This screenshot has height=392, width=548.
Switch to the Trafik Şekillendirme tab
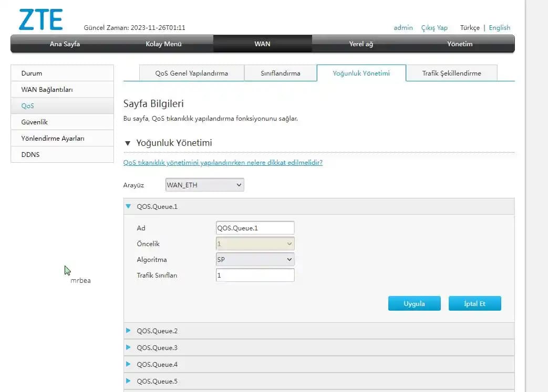click(450, 73)
